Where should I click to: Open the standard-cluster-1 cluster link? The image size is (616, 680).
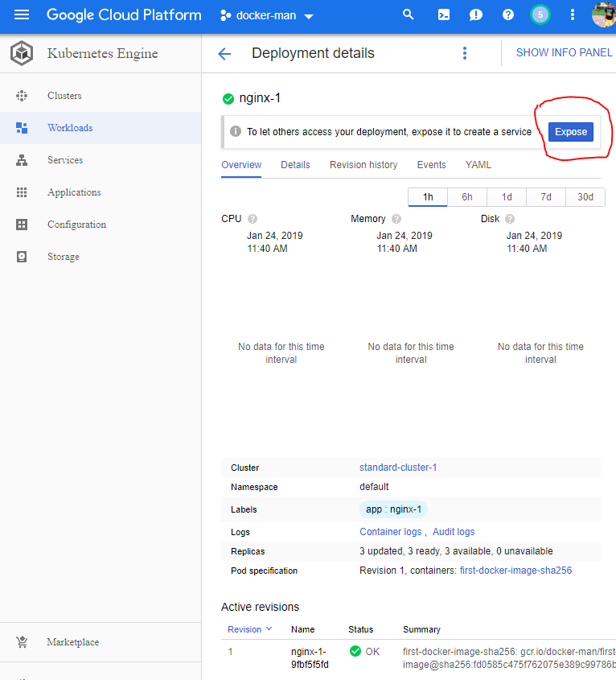tap(398, 468)
